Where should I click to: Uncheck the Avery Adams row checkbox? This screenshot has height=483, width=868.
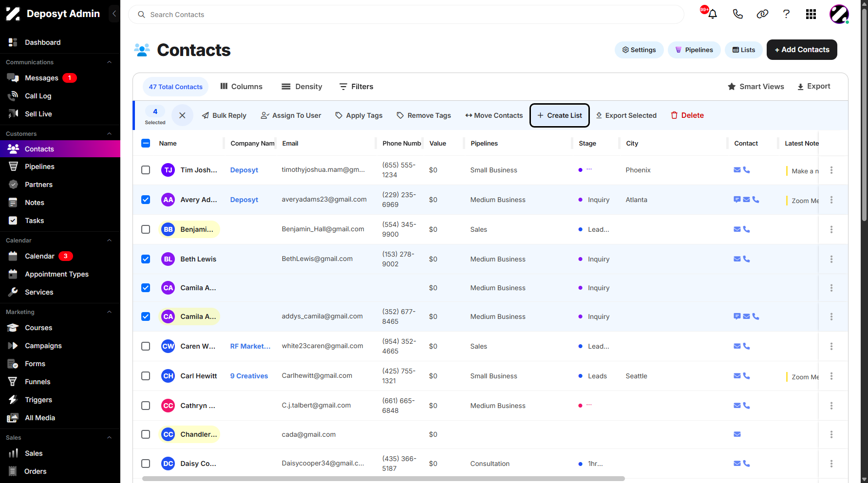coord(146,200)
